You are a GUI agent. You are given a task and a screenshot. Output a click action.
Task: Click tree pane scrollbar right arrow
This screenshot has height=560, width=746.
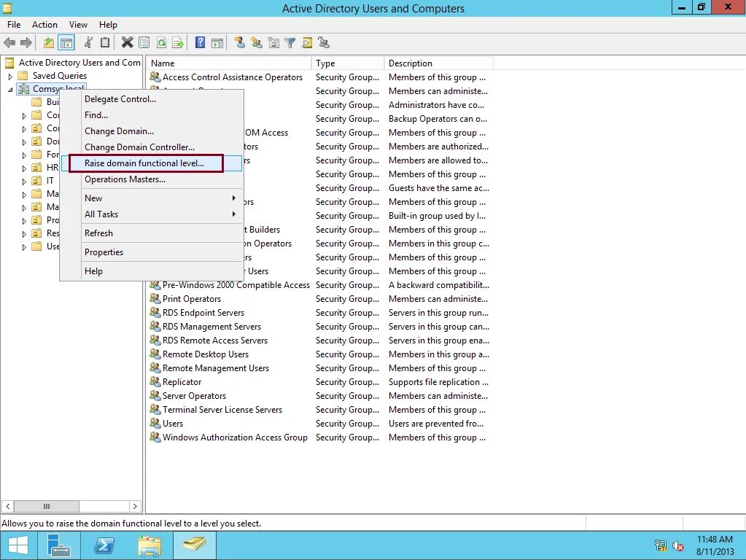pyautogui.click(x=135, y=506)
